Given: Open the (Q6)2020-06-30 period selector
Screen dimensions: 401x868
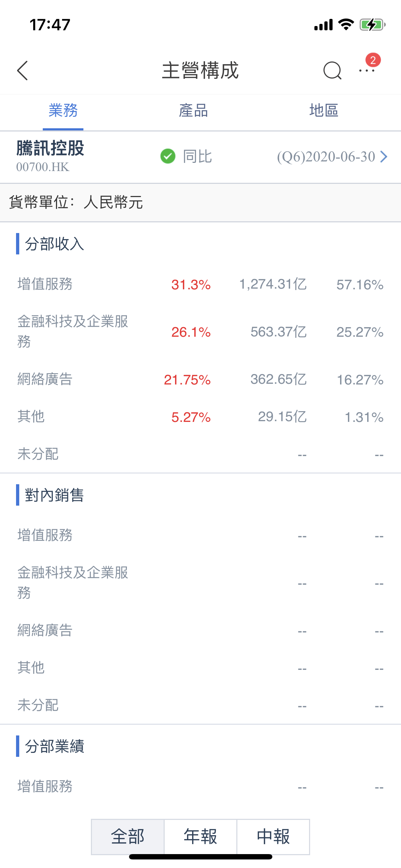Looking at the screenshot, I should [x=326, y=156].
